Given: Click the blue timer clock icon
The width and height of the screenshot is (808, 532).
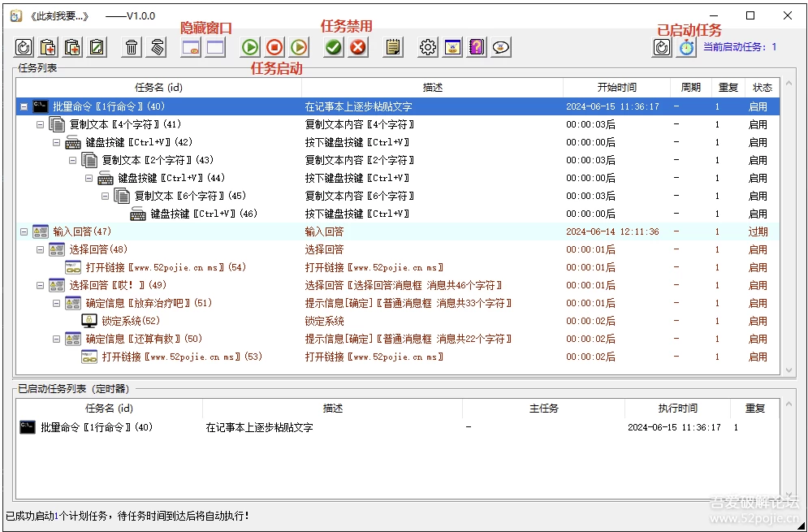Looking at the screenshot, I should pyautogui.click(x=686, y=48).
